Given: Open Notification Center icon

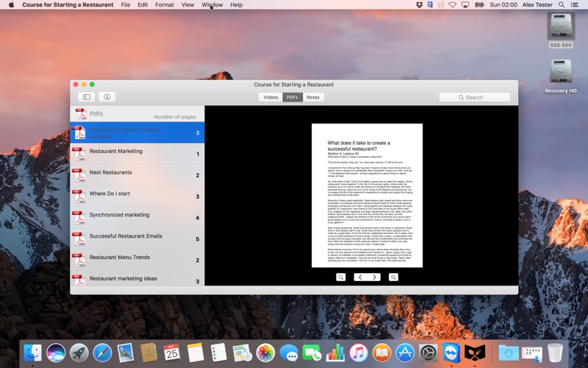Looking at the screenshot, I should pyautogui.click(x=575, y=4).
